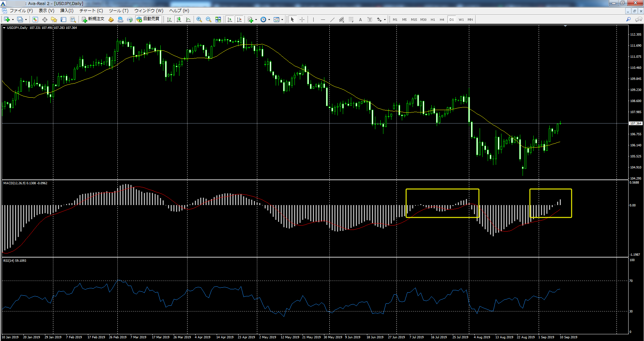Select the W1 weekly timeframe
The height and width of the screenshot is (341, 644).
click(461, 19)
